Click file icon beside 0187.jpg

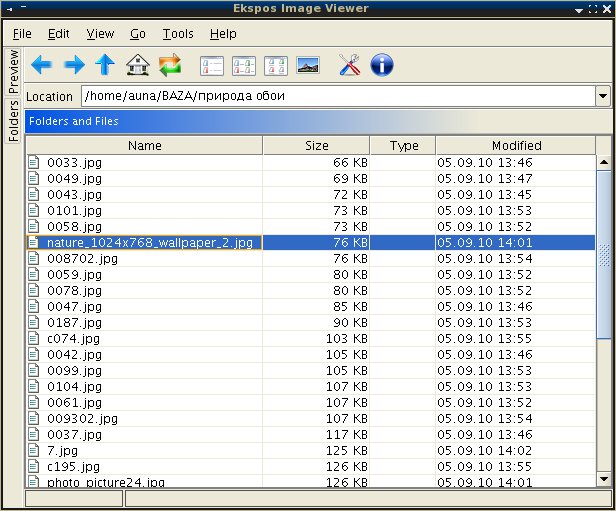coord(34,322)
